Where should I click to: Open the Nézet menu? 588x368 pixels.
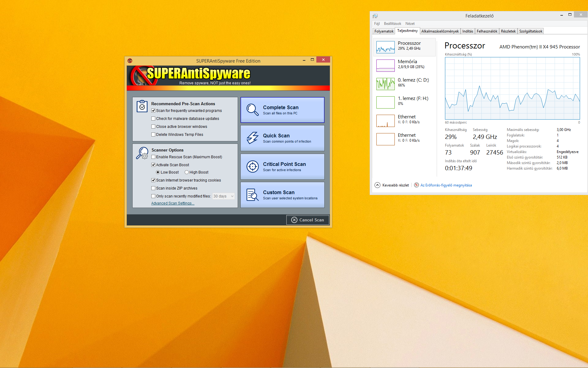click(x=410, y=24)
